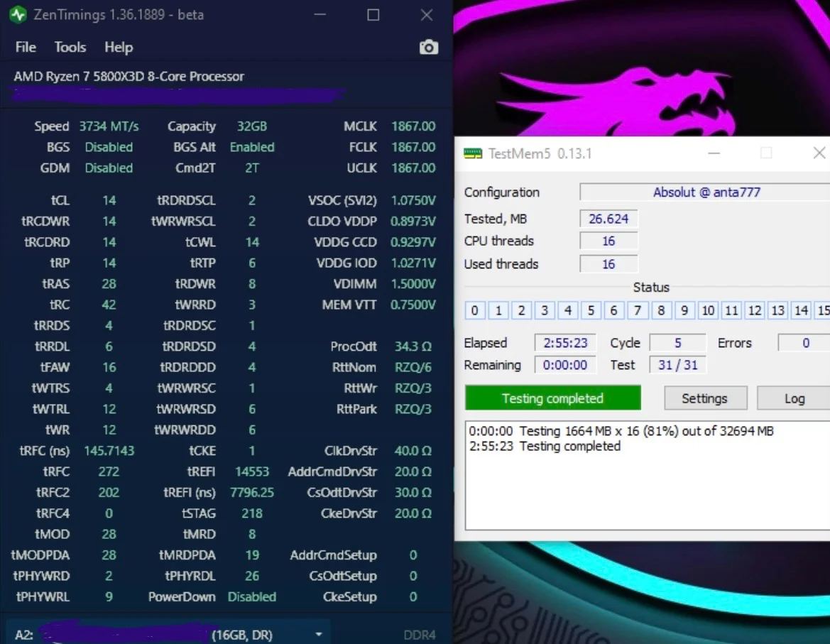Click thread status box 12
This screenshot has height=644, width=830.
tap(754, 310)
